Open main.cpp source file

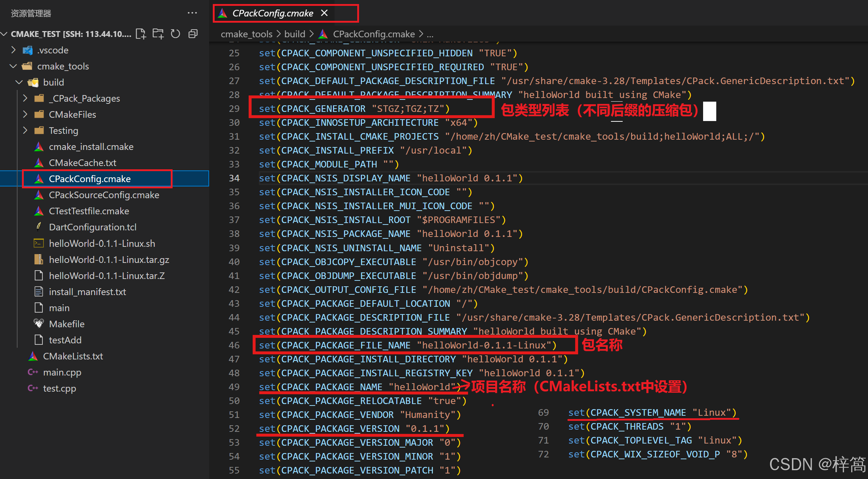62,372
